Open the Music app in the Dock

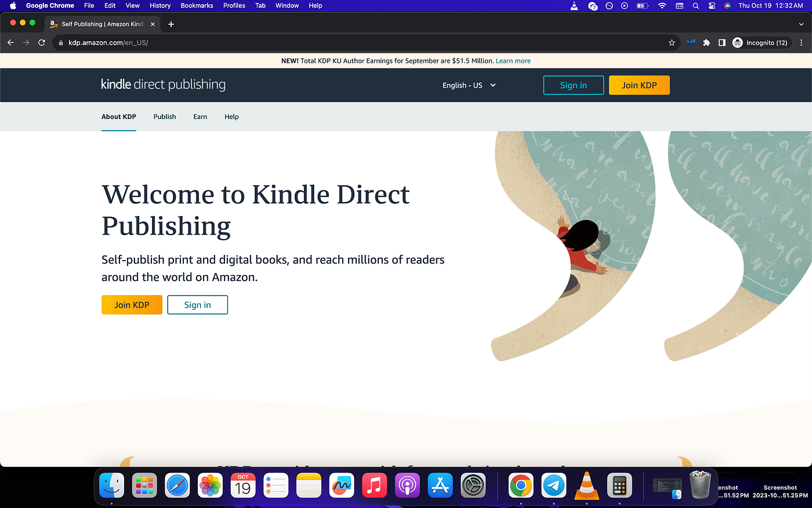[x=375, y=485]
